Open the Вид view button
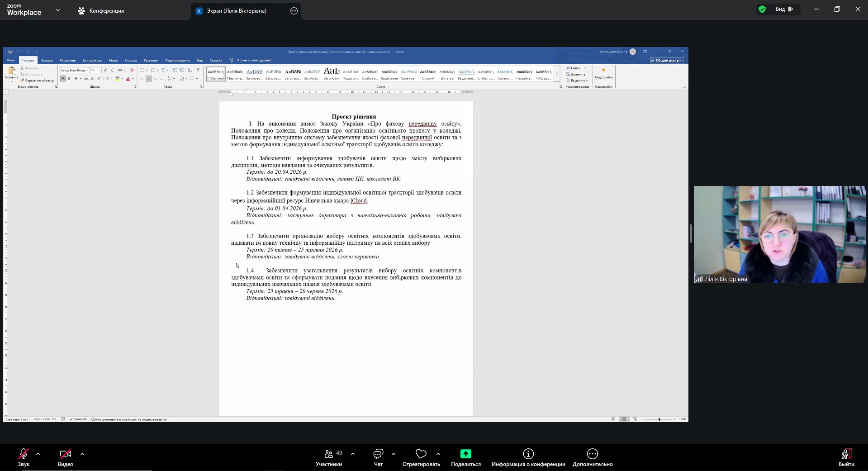The height and width of the screenshot is (471, 868). 784,9
